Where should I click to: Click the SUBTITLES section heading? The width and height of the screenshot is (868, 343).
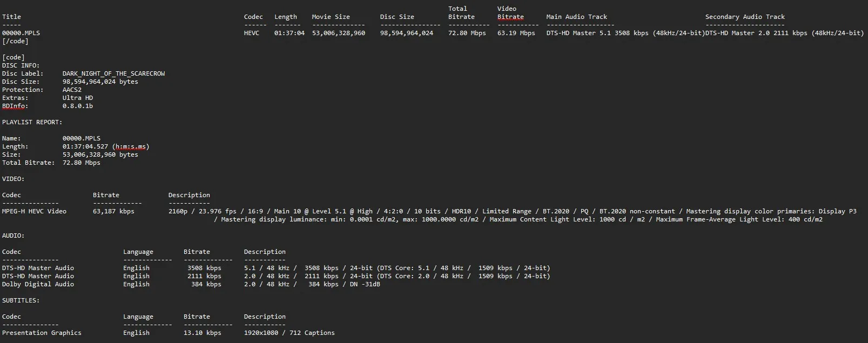21,300
